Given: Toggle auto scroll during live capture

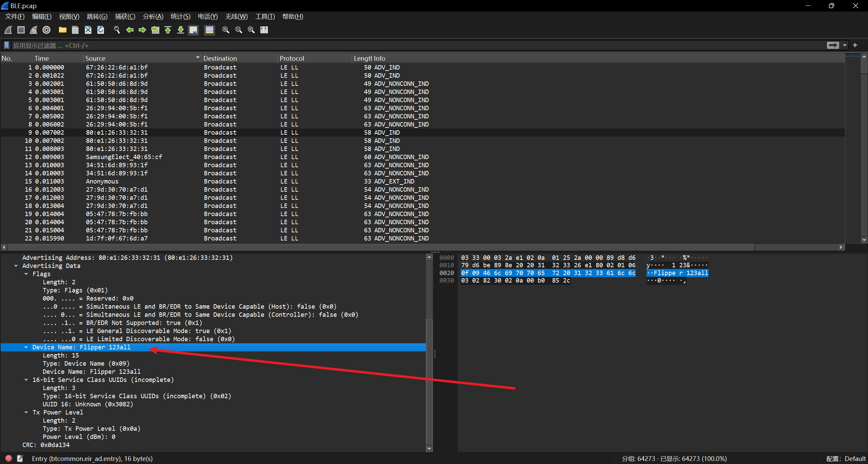Looking at the screenshot, I should 193,30.
